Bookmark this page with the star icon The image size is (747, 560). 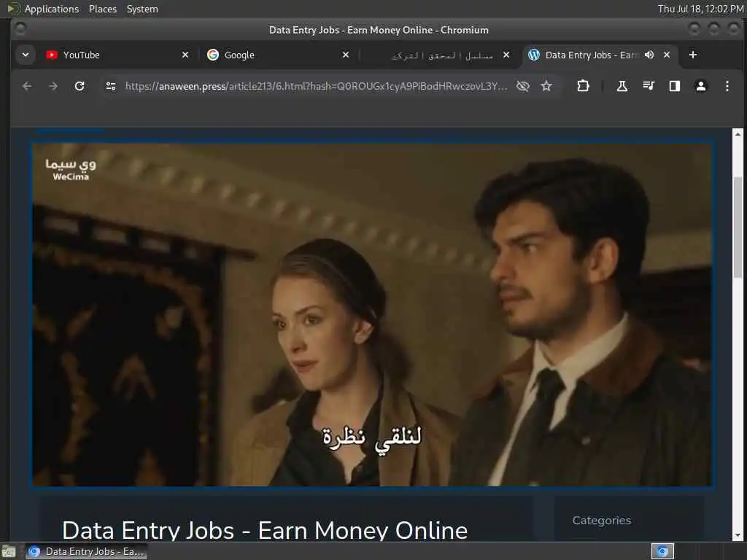(546, 86)
